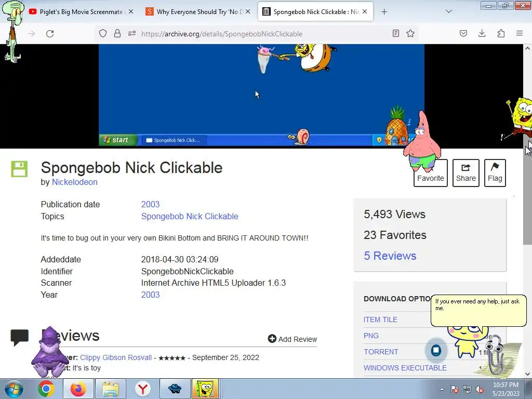Open Yandex browser from the taskbar
Image resolution: width=532 pixels, height=399 pixels.
[143, 389]
